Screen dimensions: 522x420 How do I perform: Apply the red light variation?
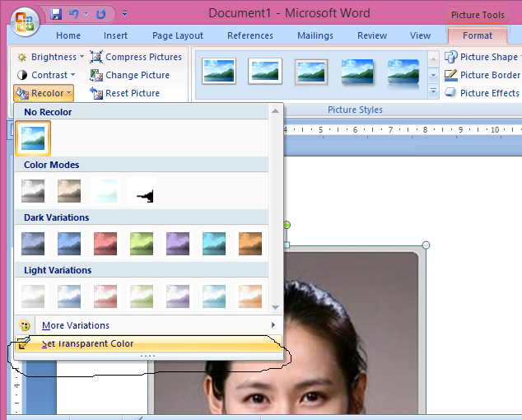pos(105,296)
